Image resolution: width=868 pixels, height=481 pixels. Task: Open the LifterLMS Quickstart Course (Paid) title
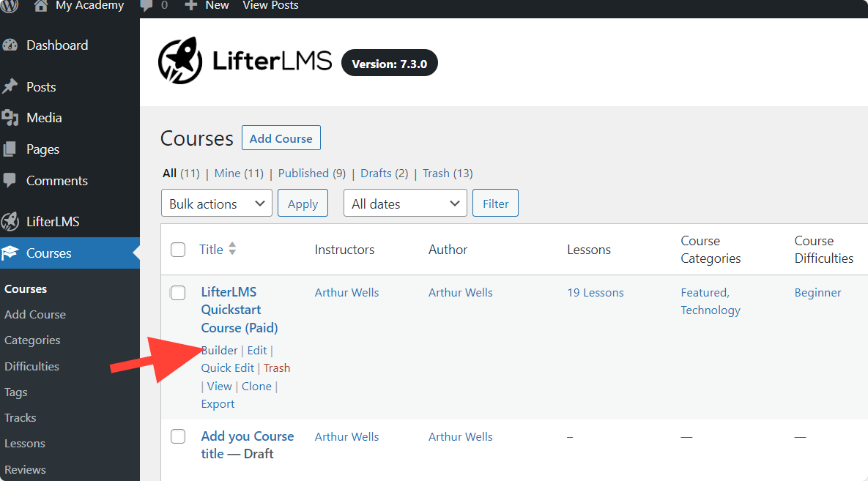(239, 310)
